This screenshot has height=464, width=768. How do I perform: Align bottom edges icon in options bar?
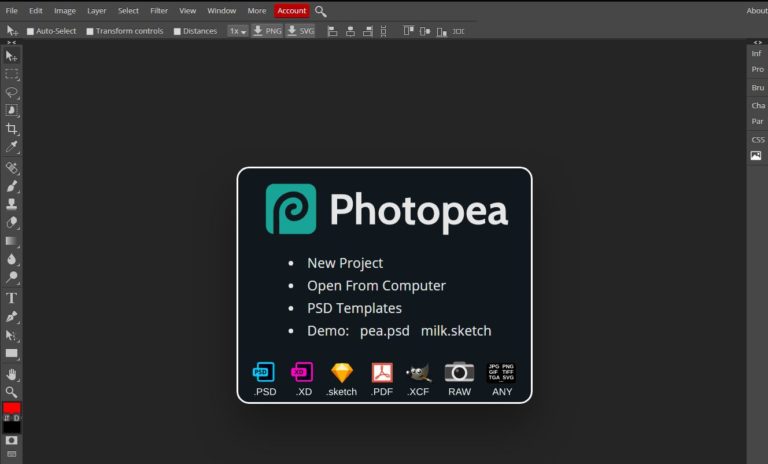click(x=441, y=31)
